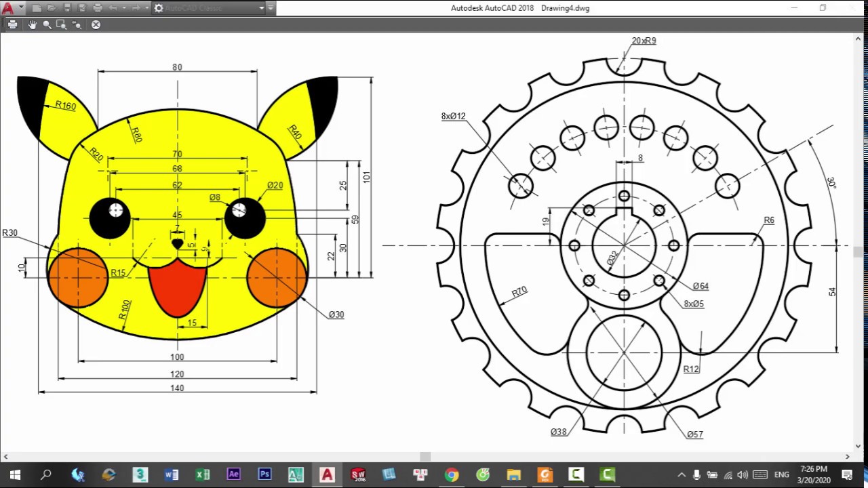The width and height of the screenshot is (868, 488).
Task: Switch input language ENG indicator
Action: [782, 474]
